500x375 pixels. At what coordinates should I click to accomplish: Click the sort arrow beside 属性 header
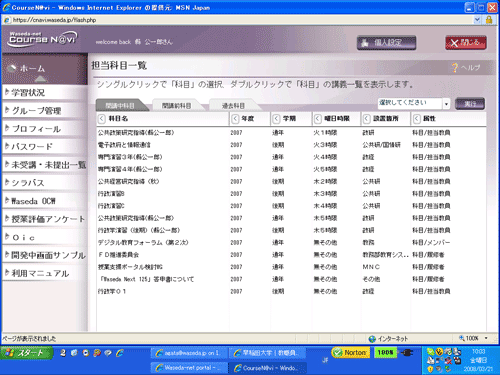416,119
